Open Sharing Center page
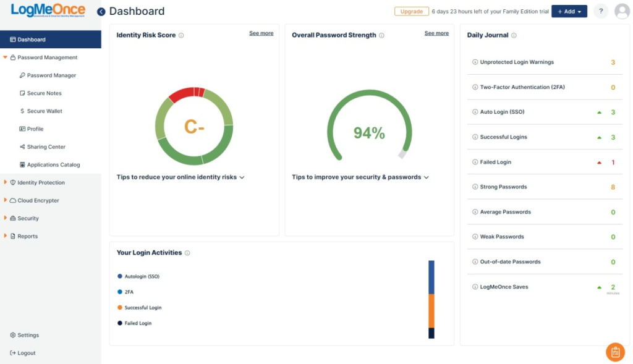 [46, 147]
